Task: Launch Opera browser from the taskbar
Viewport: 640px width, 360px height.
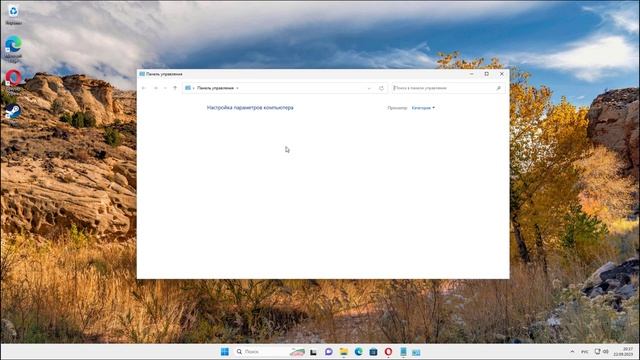Action: [x=388, y=352]
